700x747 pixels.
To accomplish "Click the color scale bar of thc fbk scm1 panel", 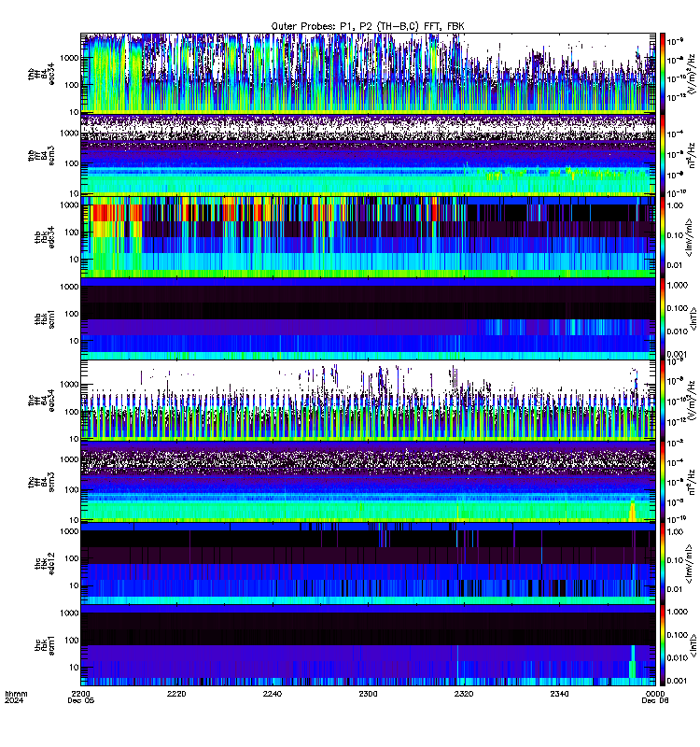I will (x=663, y=645).
